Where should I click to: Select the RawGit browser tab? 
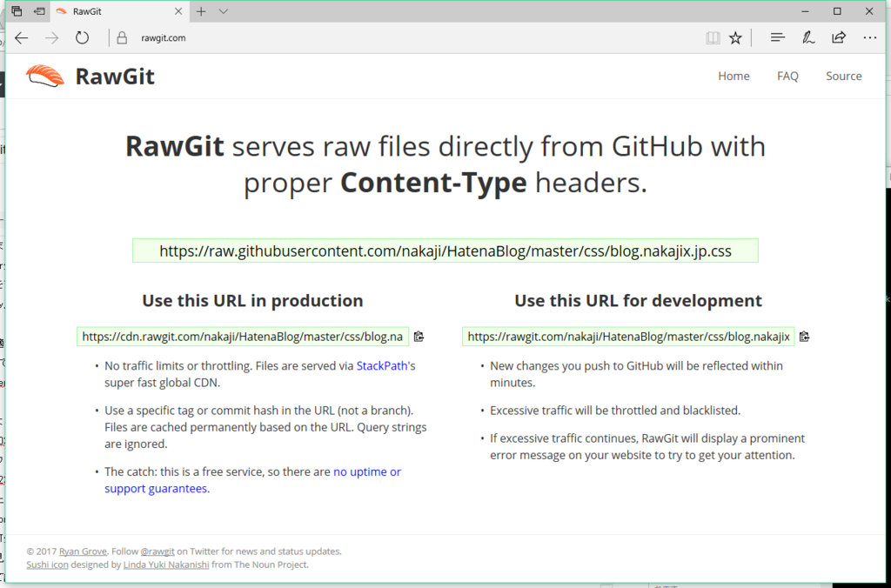click(x=119, y=11)
